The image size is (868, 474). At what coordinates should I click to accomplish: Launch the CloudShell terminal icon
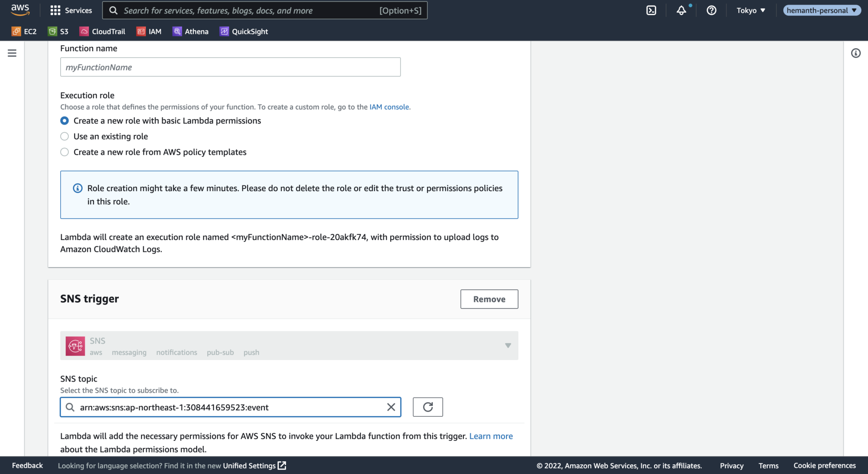[x=651, y=11]
